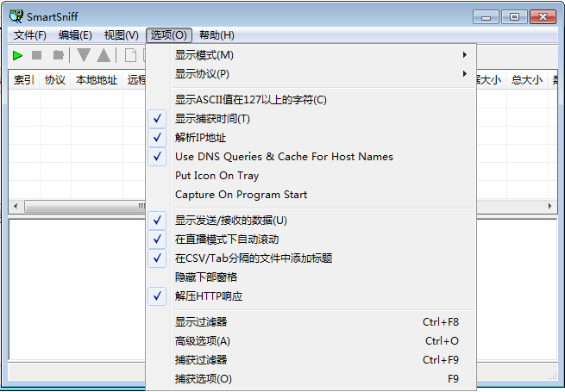Click the blank page toolbar icon
The image size is (565, 392).
pos(130,55)
